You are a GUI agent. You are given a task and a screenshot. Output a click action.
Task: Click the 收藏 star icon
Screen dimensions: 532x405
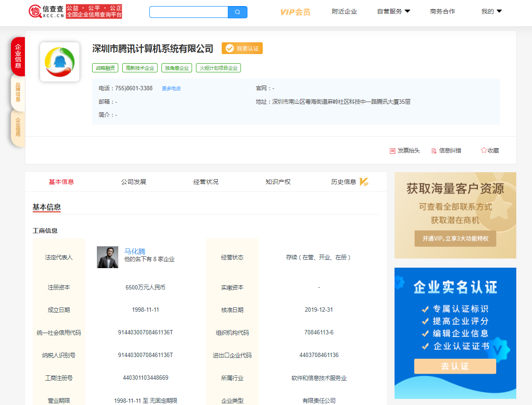click(x=484, y=150)
